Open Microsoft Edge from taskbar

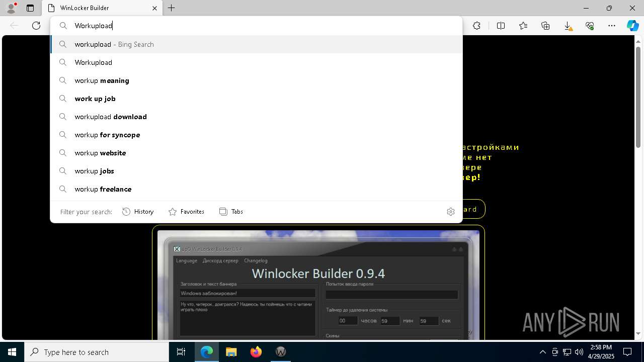(207, 352)
